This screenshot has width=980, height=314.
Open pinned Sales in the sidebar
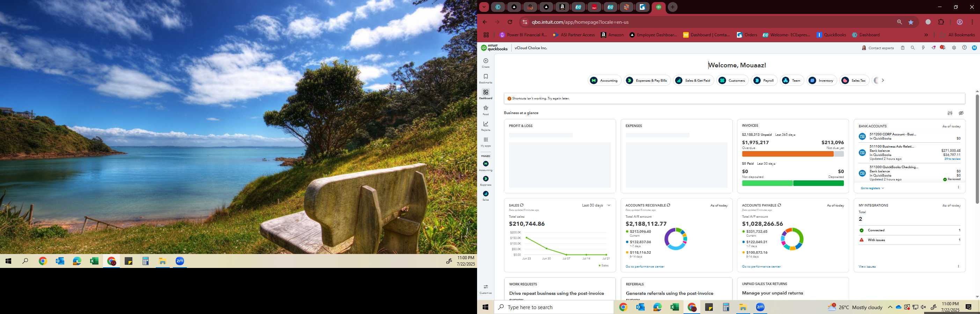tap(485, 196)
